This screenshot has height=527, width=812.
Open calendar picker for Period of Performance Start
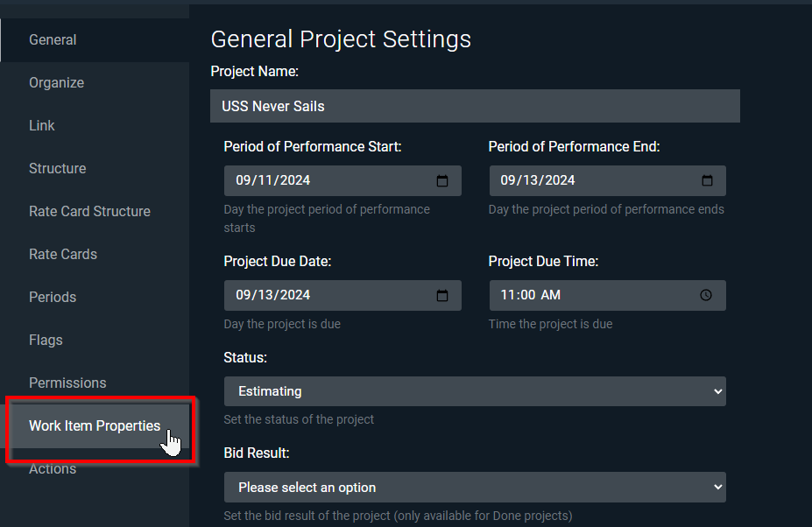tap(442, 180)
